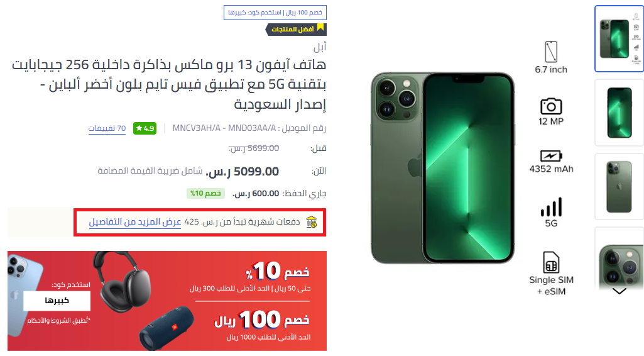Expand thumbnails with the down chevron
Viewport: 644px width, 356px height.
[619, 291]
